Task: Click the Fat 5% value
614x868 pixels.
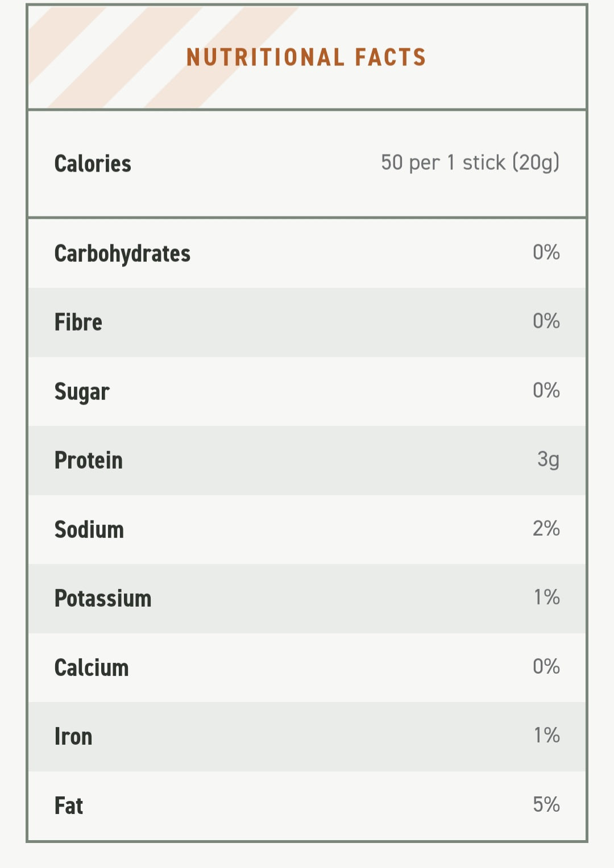Action: pos(546,804)
